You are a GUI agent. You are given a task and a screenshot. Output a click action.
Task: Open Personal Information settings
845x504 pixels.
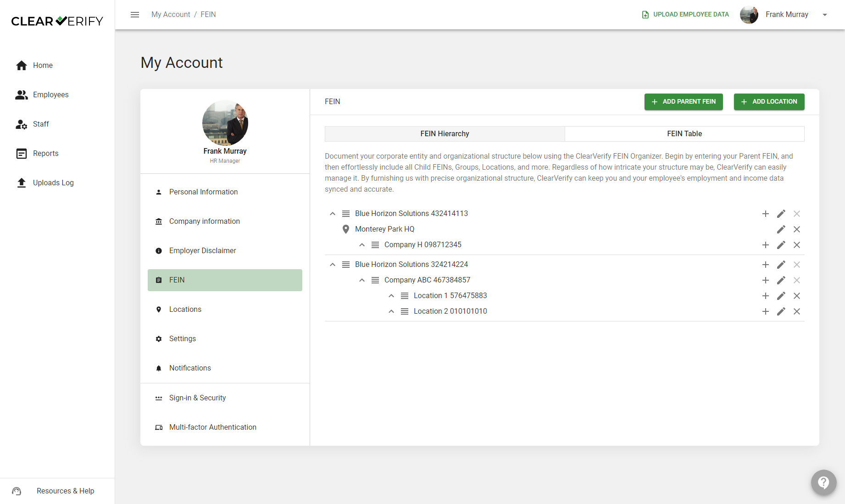point(225,192)
